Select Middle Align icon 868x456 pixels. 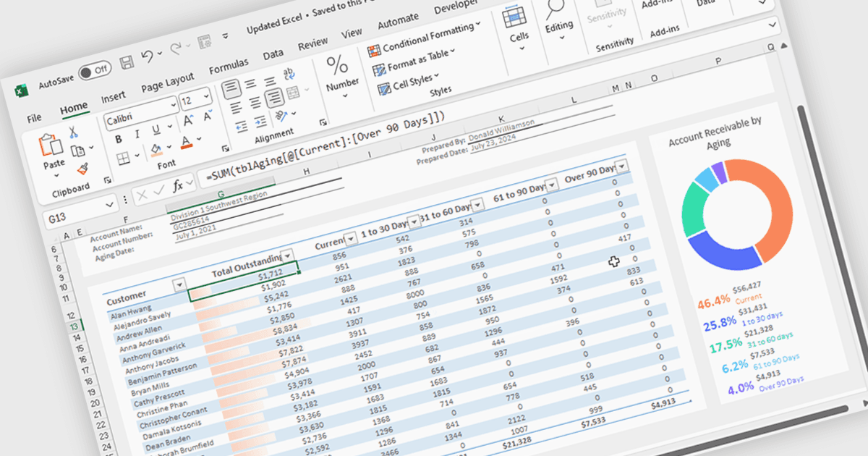[x=252, y=85]
